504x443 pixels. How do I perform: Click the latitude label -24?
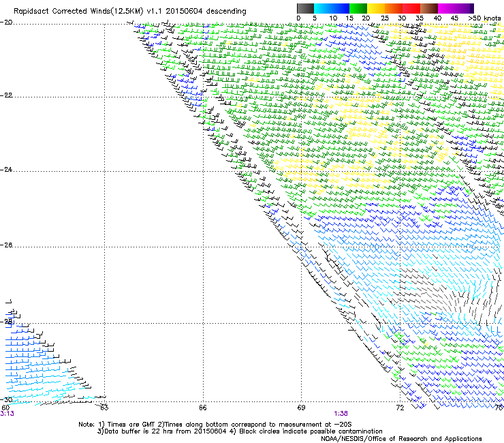click(6, 169)
